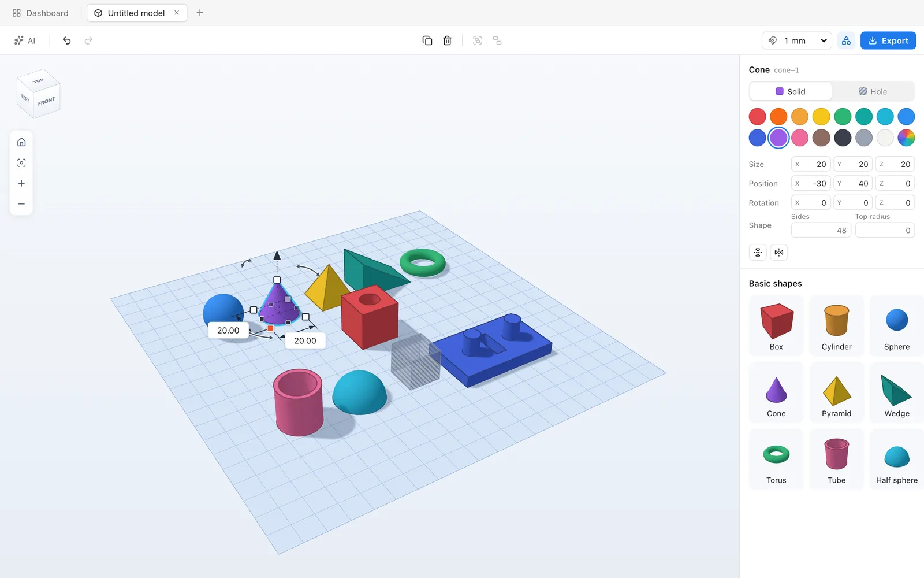Edit the Sides value field
924x578 pixels.
821,230
